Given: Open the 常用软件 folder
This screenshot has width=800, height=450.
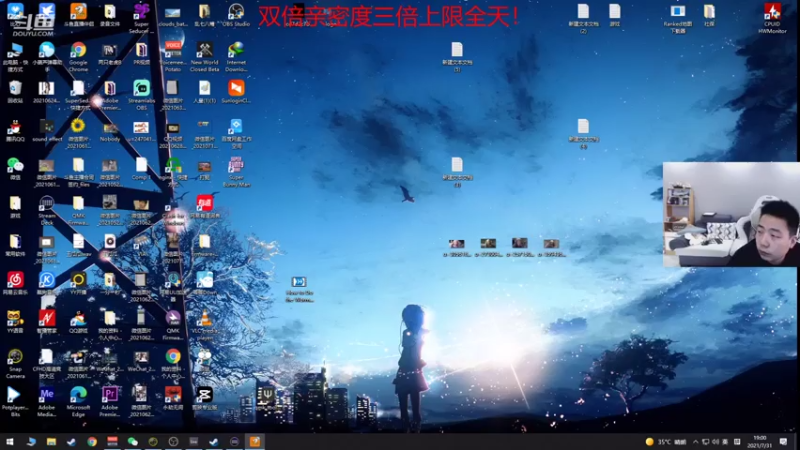Looking at the screenshot, I should (15, 245).
